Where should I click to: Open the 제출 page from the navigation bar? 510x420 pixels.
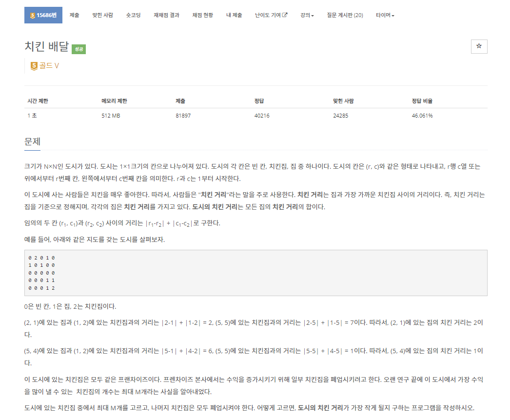(74, 15)
